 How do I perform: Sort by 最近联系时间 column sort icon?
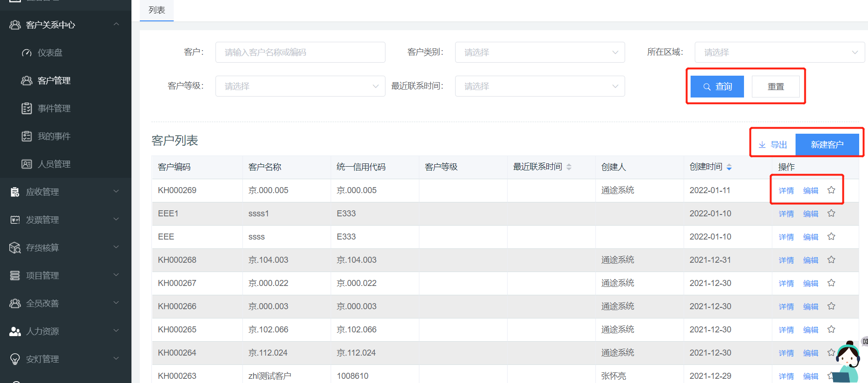(569, 167)
